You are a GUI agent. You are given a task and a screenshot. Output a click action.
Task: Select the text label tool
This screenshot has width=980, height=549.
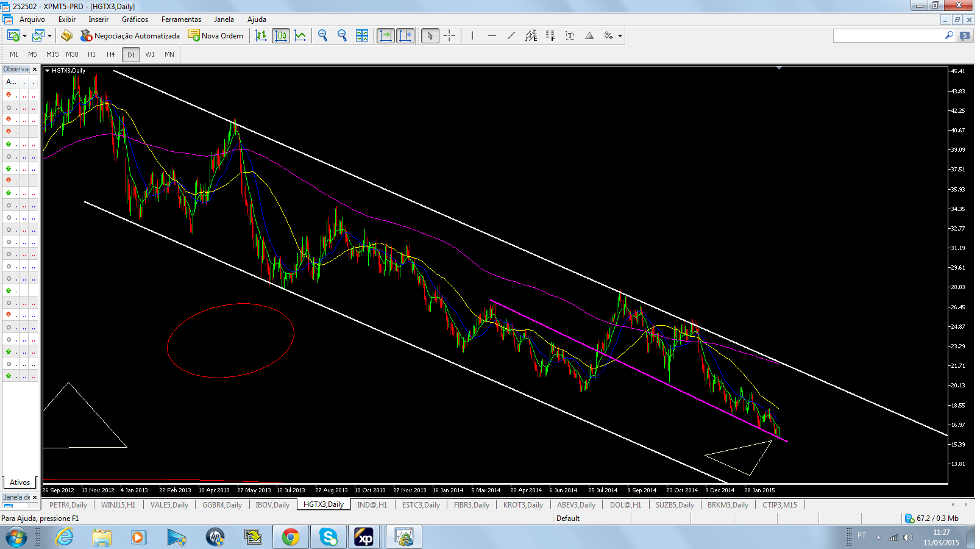[570, 36]
